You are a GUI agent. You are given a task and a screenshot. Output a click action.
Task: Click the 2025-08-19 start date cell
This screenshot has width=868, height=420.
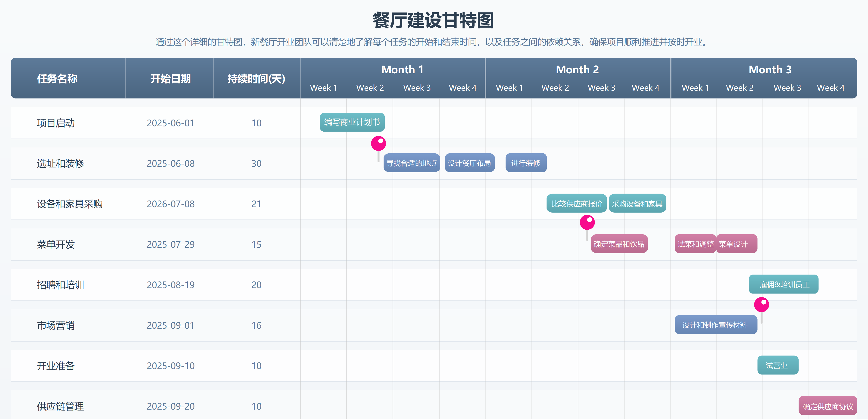(171, 285)
